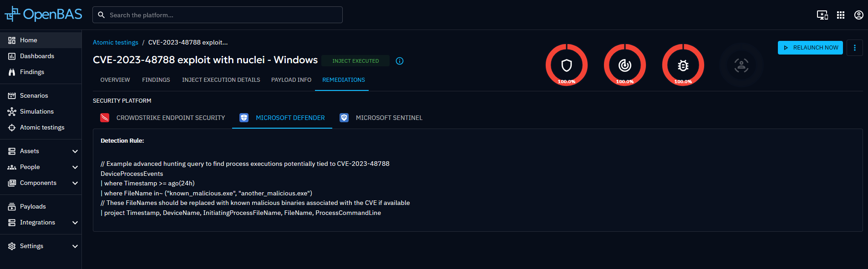Open the apps grid switcher icon
The height and width of the screenshot is (269, 868).
840,15
